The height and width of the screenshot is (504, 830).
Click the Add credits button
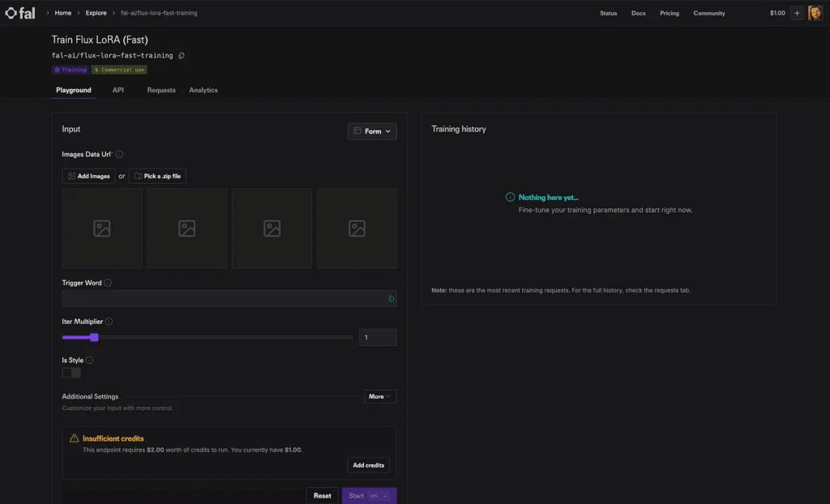click(369, 465)
